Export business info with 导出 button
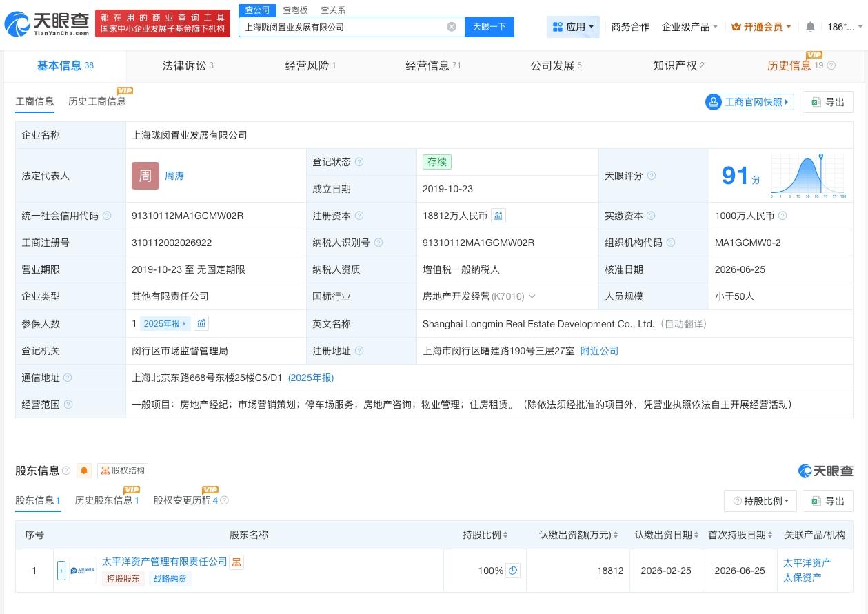Viewport: 868px width, 614px height. [827, 102]
